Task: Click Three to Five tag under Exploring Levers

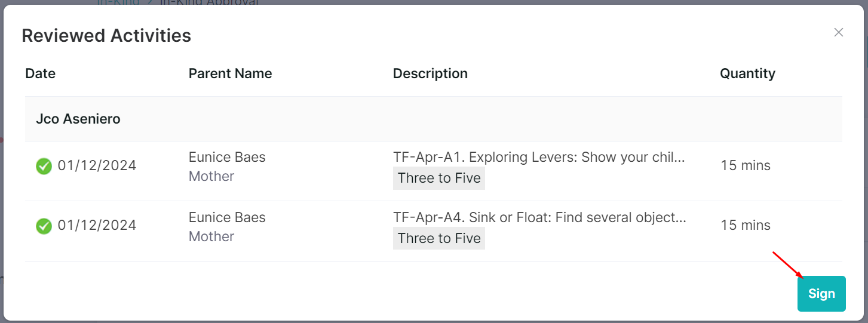Action: 439,178
